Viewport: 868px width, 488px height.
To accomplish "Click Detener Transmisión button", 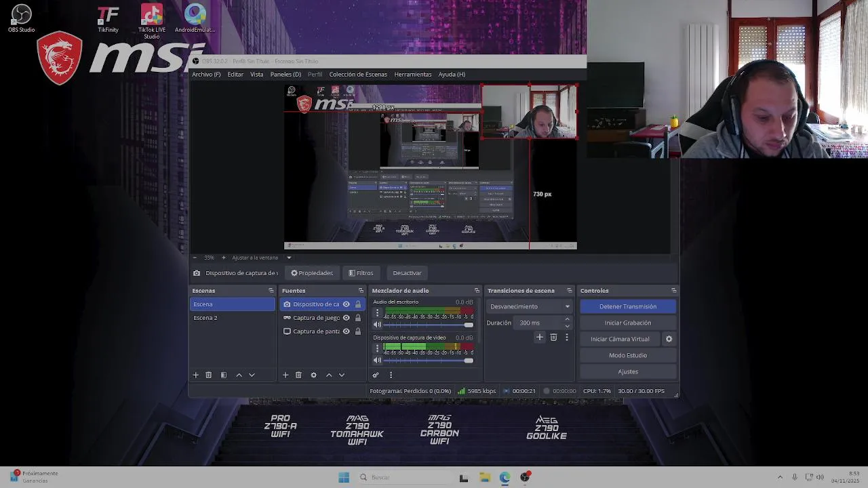I will pos(628,306).
